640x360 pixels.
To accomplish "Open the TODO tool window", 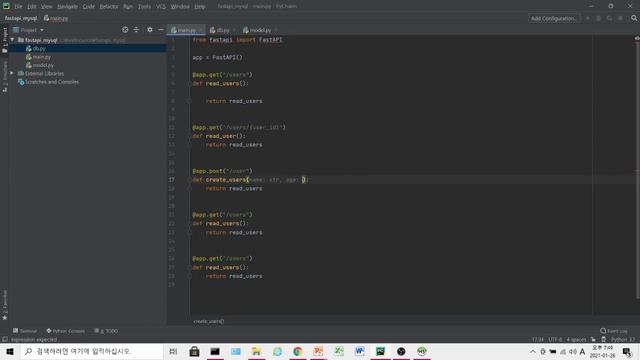I will point(106,331).
